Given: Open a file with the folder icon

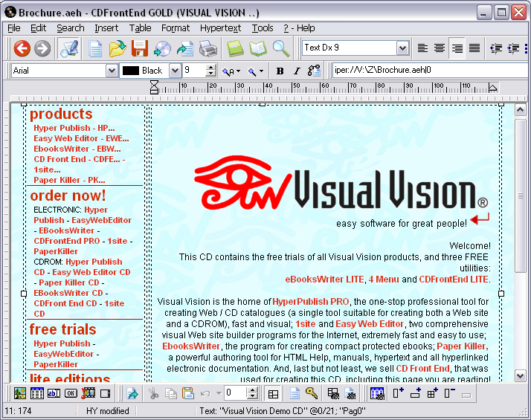Looking at the screenshot, I should (x=118, y=48).
